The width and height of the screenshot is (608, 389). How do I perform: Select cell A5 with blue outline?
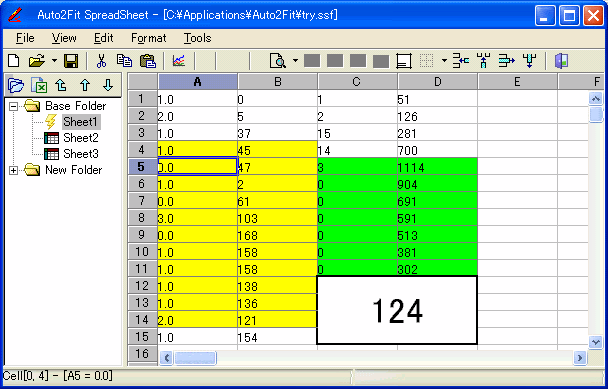click(198, 166)
